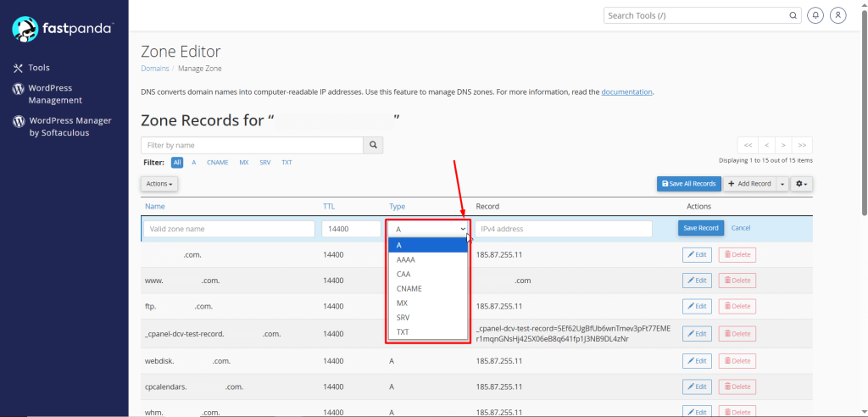Focus the Valid zone name input field
Image resolution: width=868 pixels, height=417 pixels.
tap(229, 229)
